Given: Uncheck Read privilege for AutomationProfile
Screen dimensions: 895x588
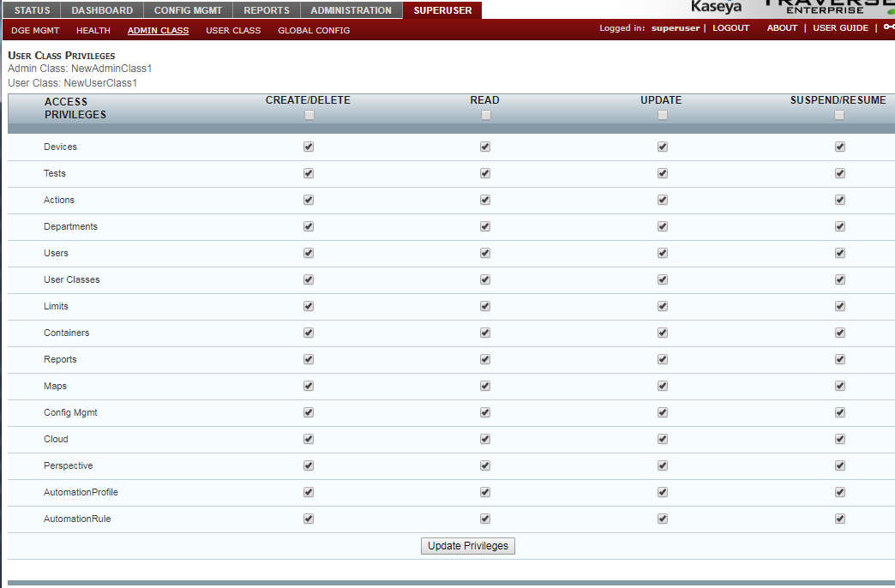Looking at the screenshot, I should point(485,492).
